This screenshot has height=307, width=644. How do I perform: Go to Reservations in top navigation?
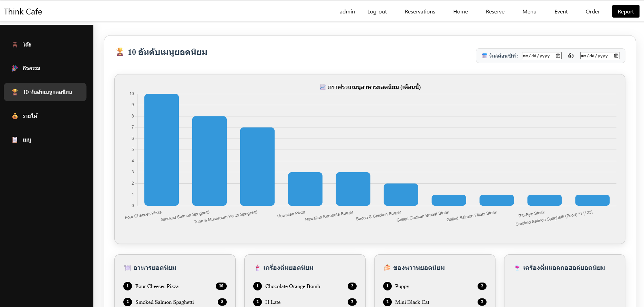click(420, 11)
